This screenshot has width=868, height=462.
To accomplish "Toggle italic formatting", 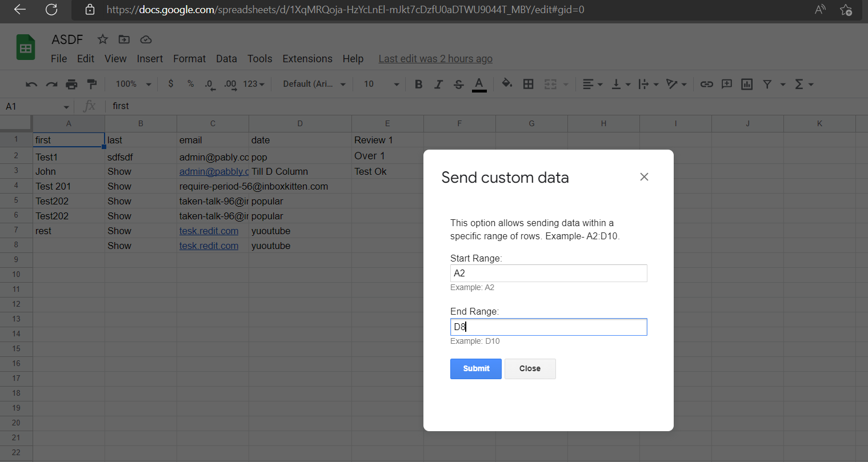I will (439, 84).
